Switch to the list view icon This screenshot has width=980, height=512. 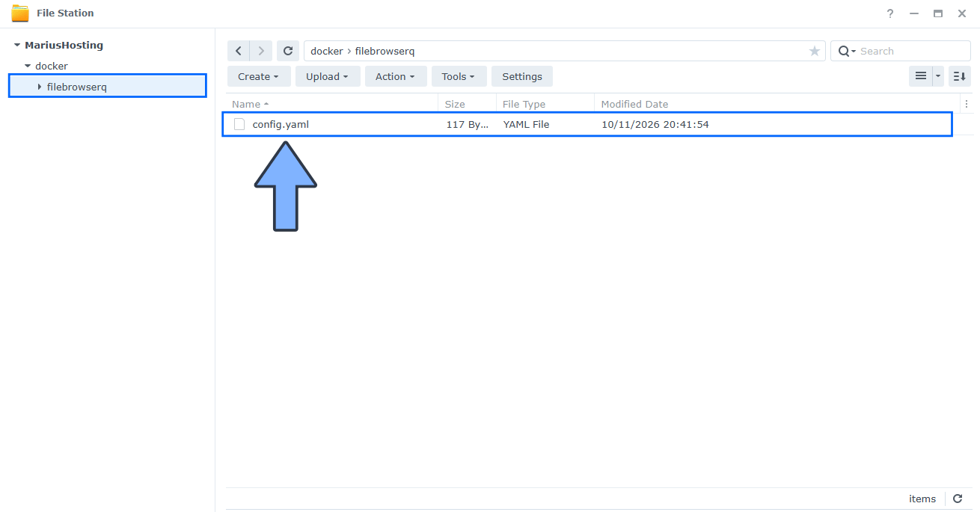(x=921, y=76)
